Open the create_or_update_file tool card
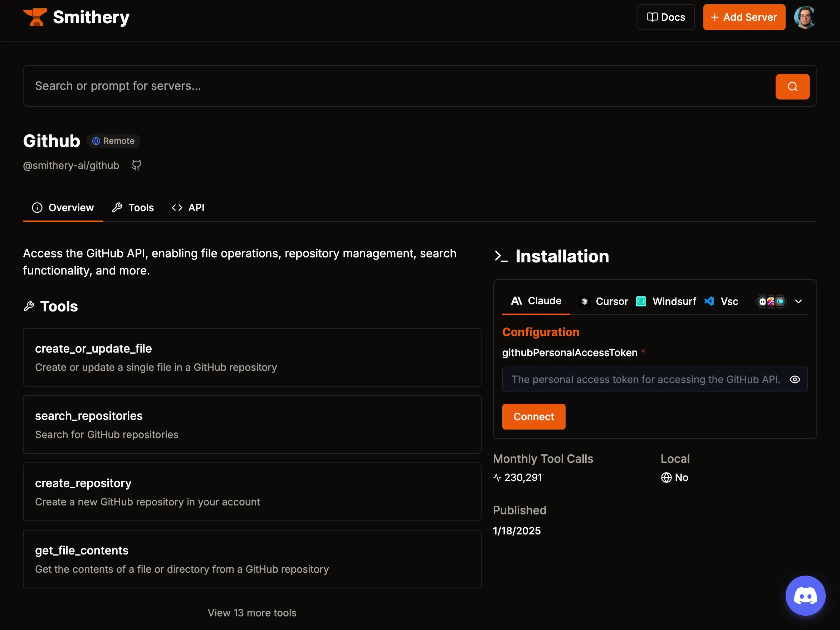840x630 pixels. pos(252,357)
